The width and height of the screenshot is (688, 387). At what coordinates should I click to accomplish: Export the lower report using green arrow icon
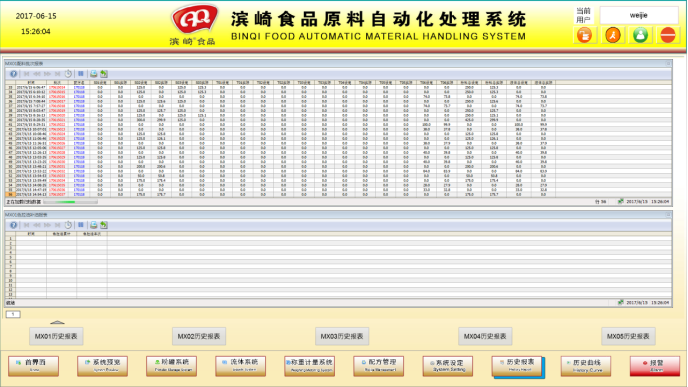click(104, 225)
